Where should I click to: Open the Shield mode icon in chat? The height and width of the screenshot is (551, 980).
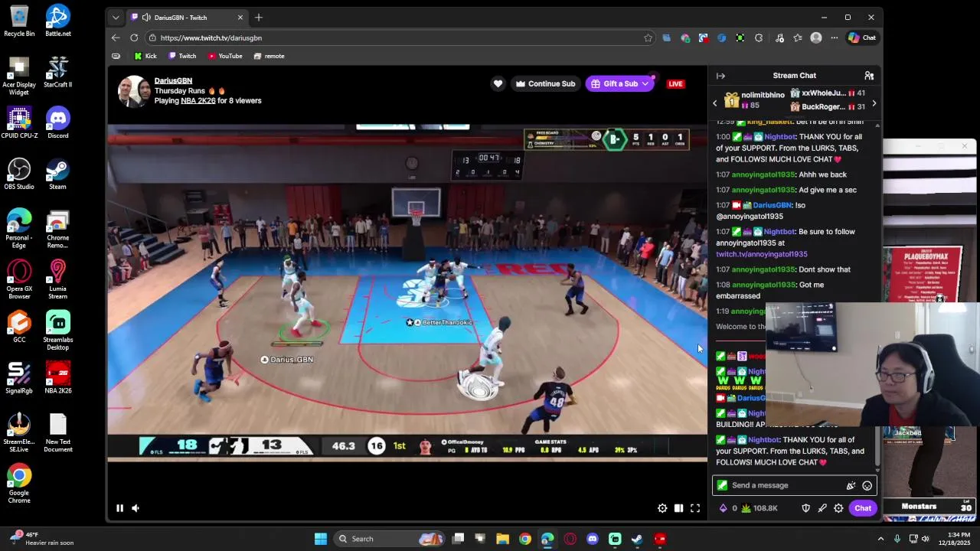coord(805,508)
